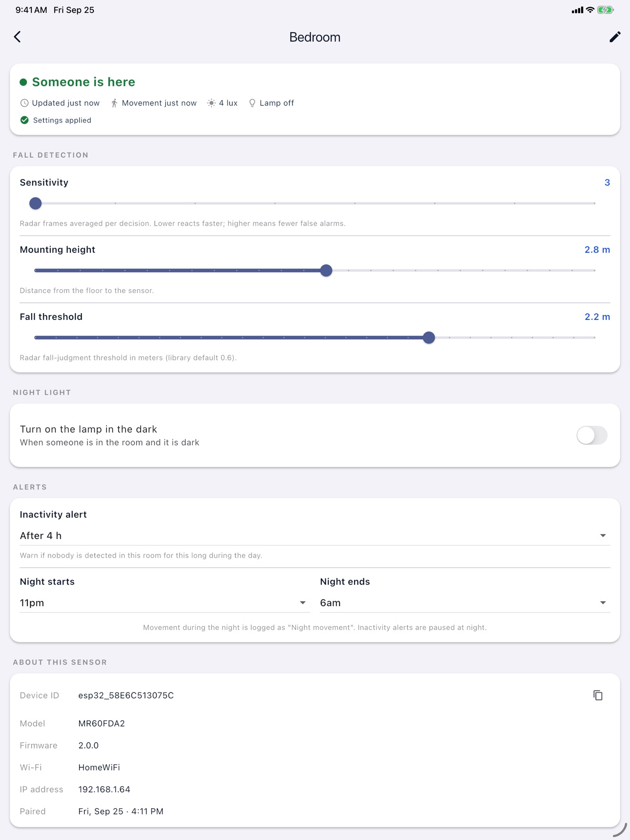630x840 pixels.
Task: Tap the model name MR60FDA2
Action: 102,723
